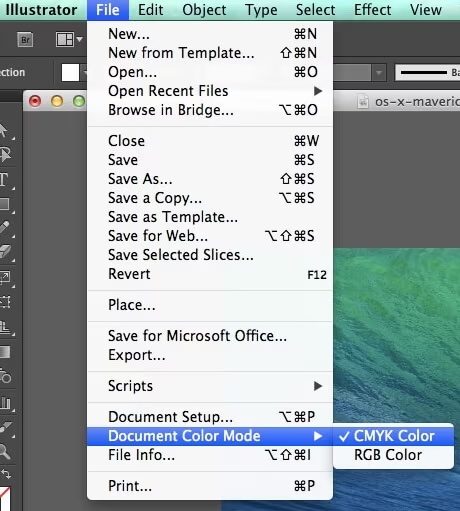Choose the plain Save command
This screenshot has width=460, height=511.
pos(210,160)
